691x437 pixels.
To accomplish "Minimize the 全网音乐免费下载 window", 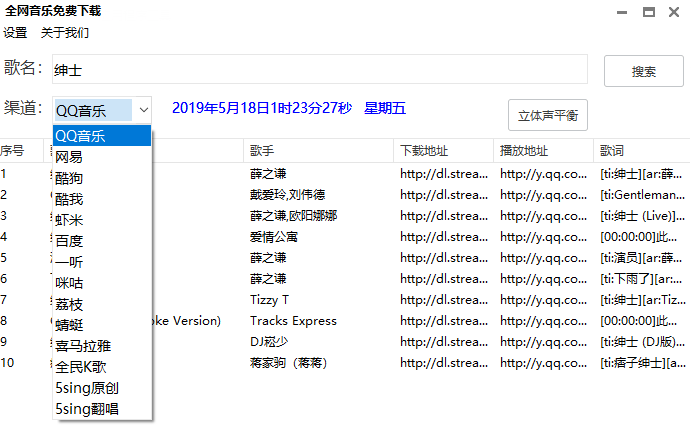I will click(622, 12).
